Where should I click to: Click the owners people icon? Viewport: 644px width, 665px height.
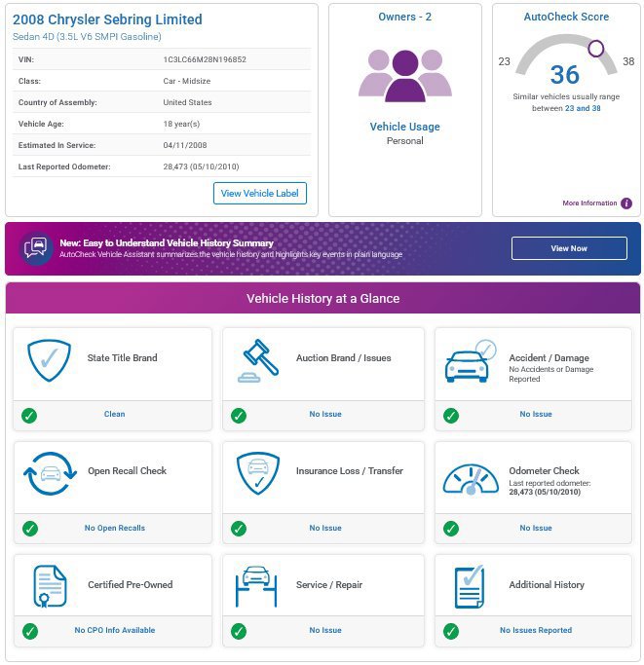(405, 76)
